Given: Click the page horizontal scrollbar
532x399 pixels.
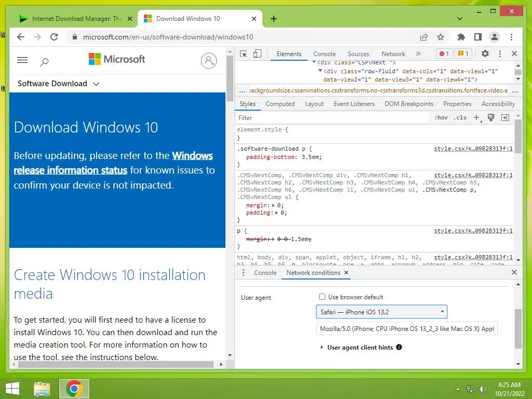Looking at the screenshot, I should coord(115,364).
